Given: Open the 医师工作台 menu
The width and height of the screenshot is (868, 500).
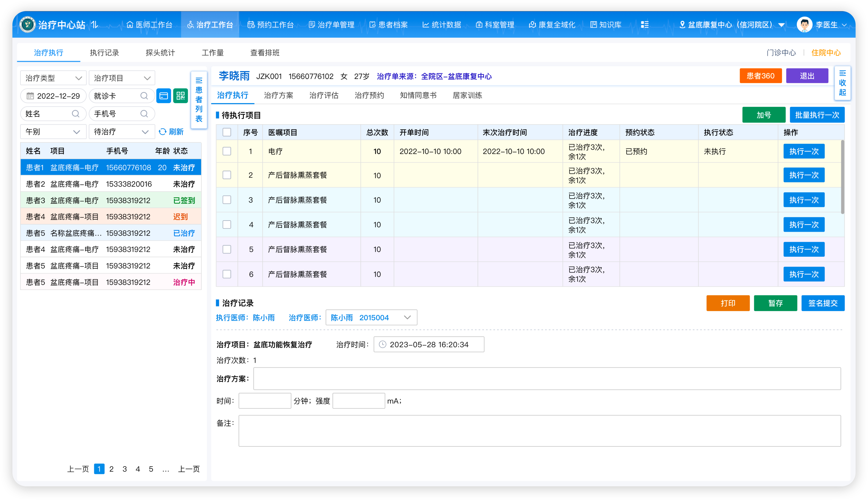Looking at the screenshot, I should 149,24.
